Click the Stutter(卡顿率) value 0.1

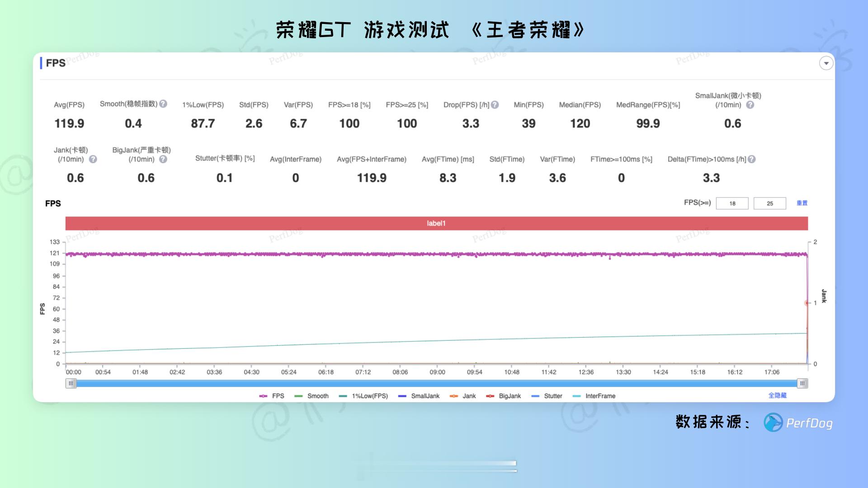(225, 178)
